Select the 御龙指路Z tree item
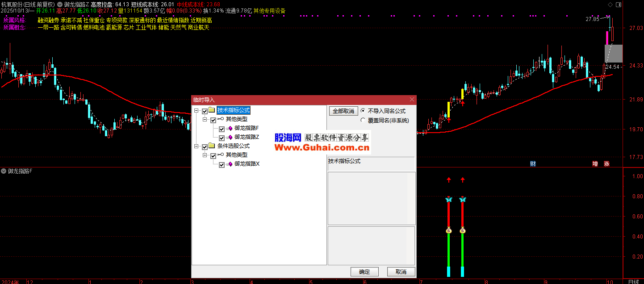This screenshot has height=284, width=644. point(247,138)
